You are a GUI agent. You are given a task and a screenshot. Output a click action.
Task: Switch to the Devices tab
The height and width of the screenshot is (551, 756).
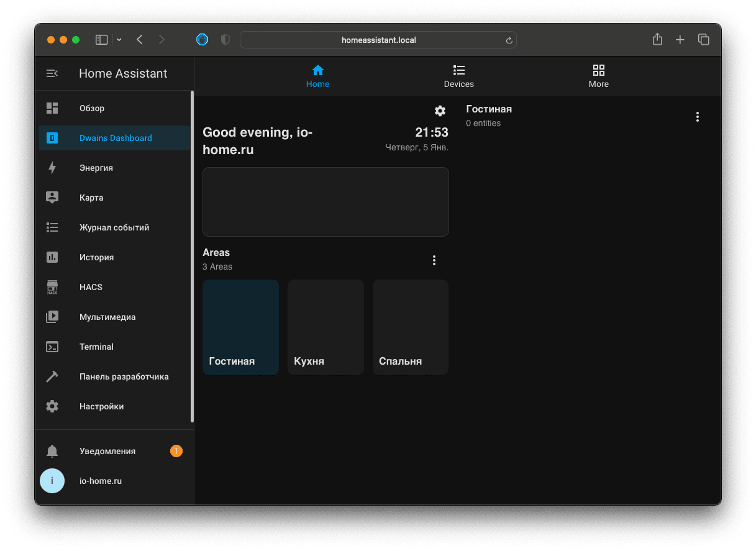point(458,76)
